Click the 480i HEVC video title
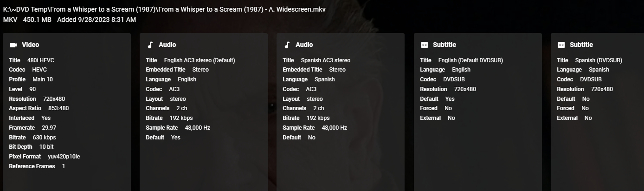This screenshot has width=644, height=191. 41,60
